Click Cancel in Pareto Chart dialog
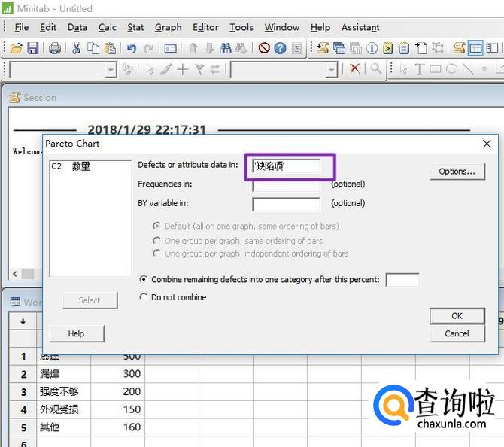 point(457,333)
